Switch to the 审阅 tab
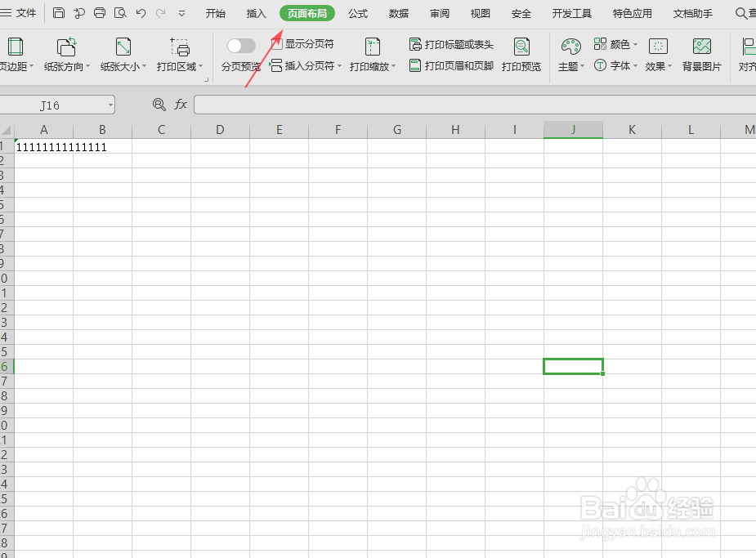 [x=440, y=14]
